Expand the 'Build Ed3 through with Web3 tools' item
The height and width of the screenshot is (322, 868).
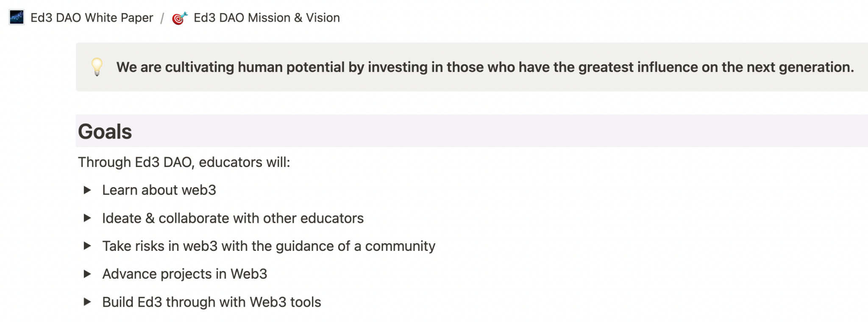88,302
